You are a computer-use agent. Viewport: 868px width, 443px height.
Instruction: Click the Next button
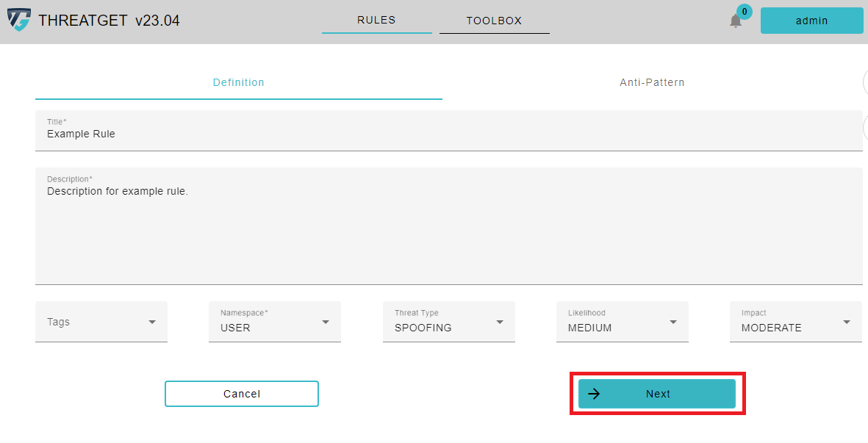(x=656, y=394)
